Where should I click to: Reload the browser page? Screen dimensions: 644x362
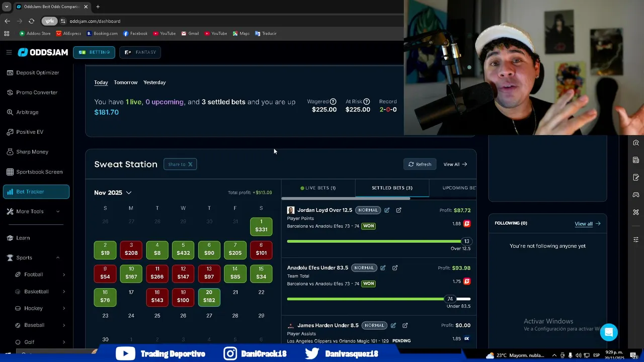pos(31,21)
